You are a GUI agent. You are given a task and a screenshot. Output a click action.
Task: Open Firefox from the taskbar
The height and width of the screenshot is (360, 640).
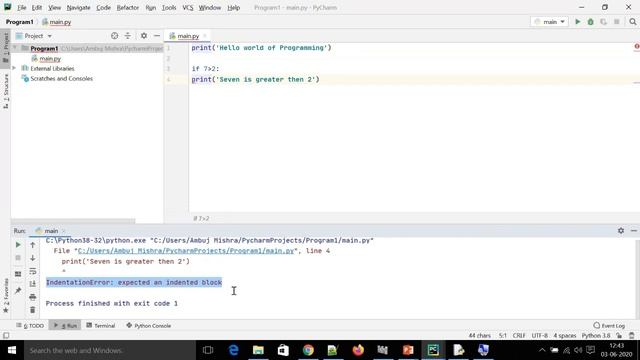358,350
